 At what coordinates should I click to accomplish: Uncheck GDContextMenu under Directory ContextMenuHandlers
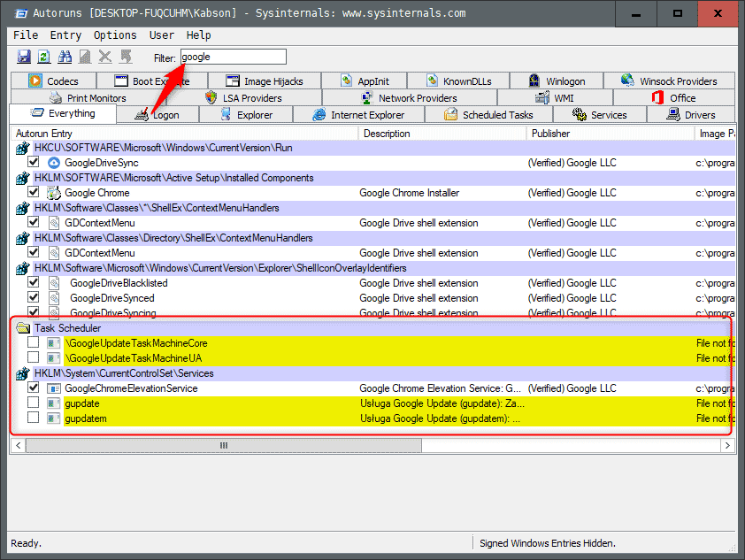34,252
